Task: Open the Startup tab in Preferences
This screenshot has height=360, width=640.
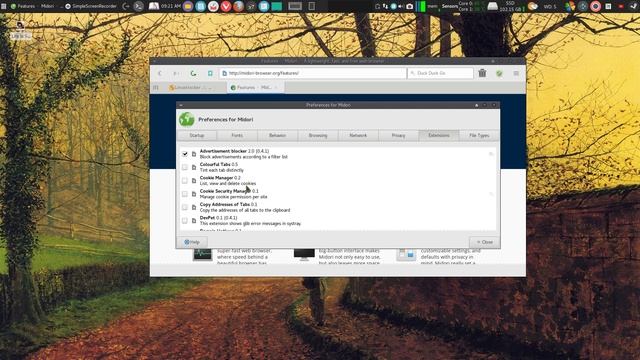Action: point(197,136)
